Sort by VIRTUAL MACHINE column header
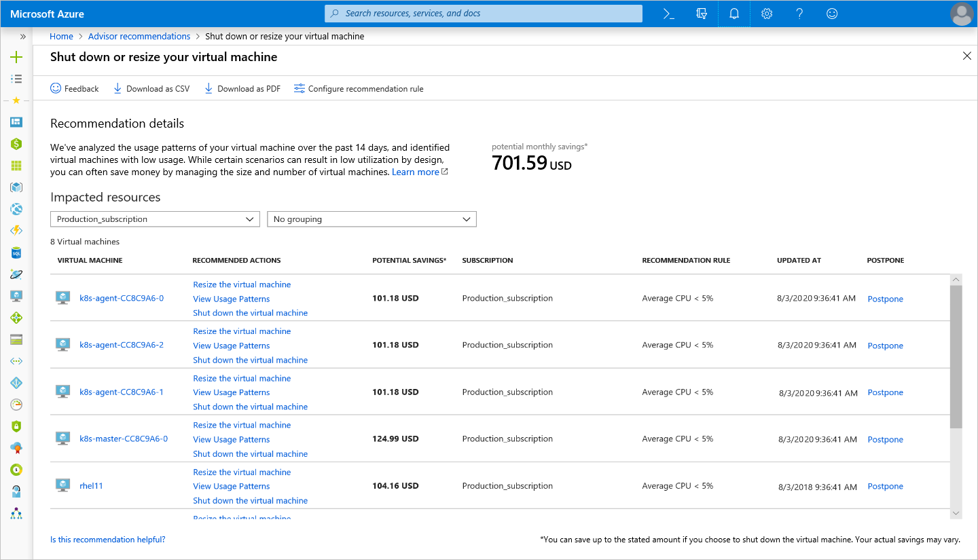This screenshot has width=978, height=560. click(90, 261)
